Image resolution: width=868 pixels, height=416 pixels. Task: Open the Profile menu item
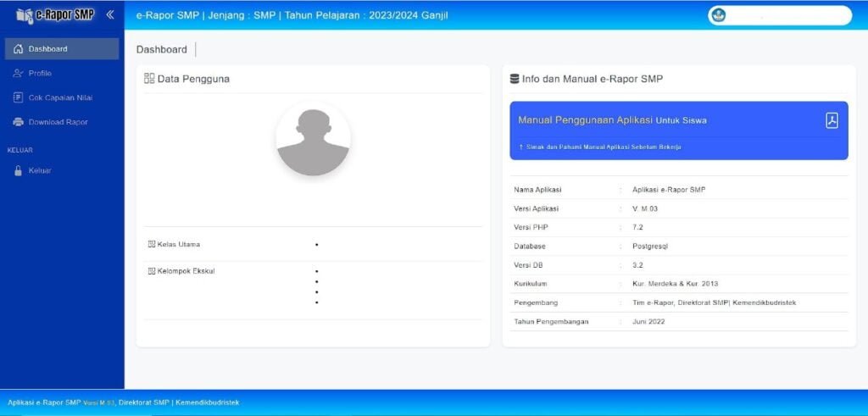[40, 74]
